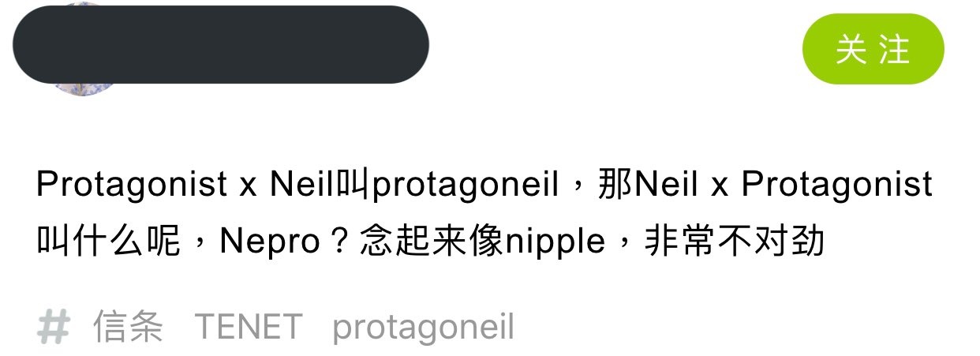Click the phrase 念起来像 in the post
Viewport: 980px width, 356px height.
pyautogui.click(x=431, y=242)
